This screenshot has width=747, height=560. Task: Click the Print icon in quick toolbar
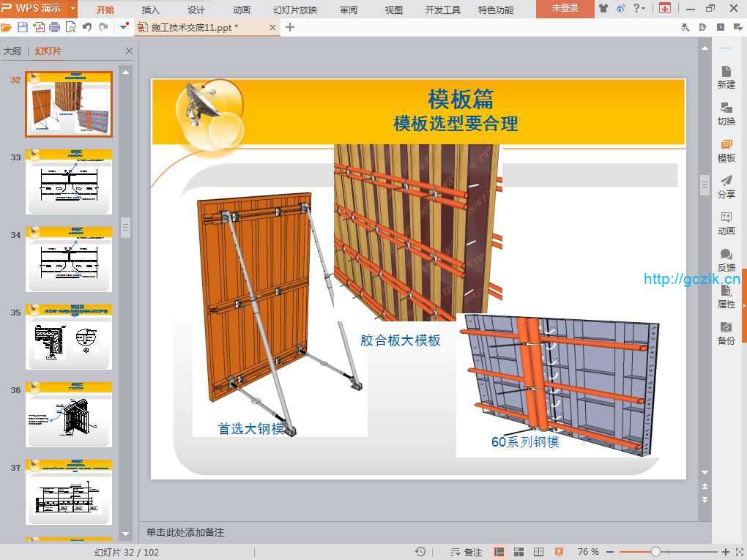[55, 27]
